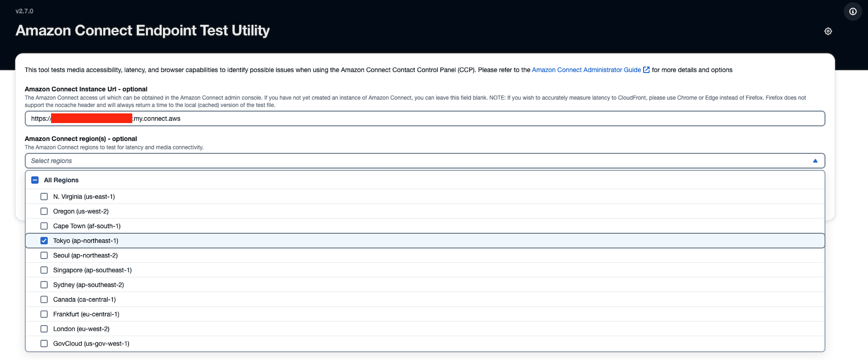Screen dimensions: 868x360
Task: Toggle the All Regions checkbox
Action: pos(35,180)
